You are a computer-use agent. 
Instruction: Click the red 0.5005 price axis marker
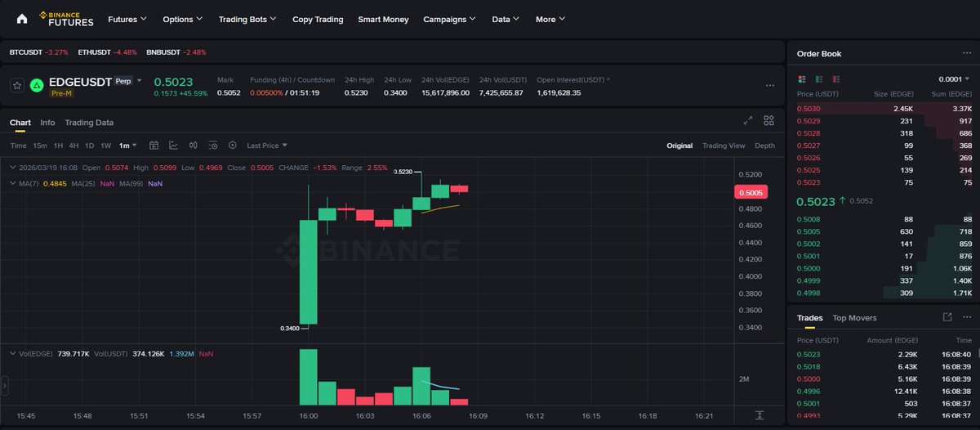[750, 193]
